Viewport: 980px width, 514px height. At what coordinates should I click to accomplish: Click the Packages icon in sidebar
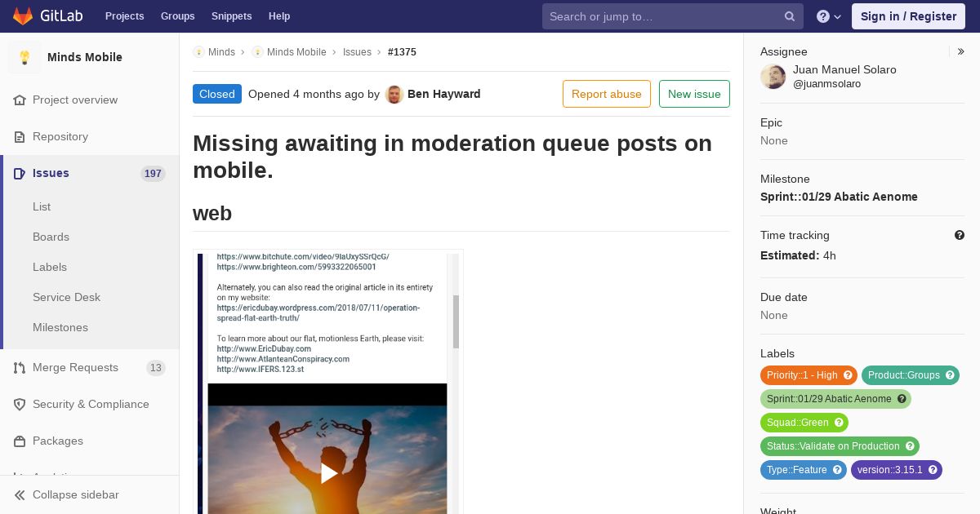pos(20,441)
